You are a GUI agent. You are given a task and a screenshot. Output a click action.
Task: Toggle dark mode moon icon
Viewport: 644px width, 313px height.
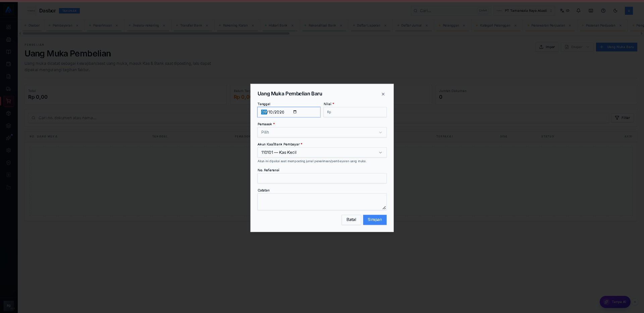(615, 11)
